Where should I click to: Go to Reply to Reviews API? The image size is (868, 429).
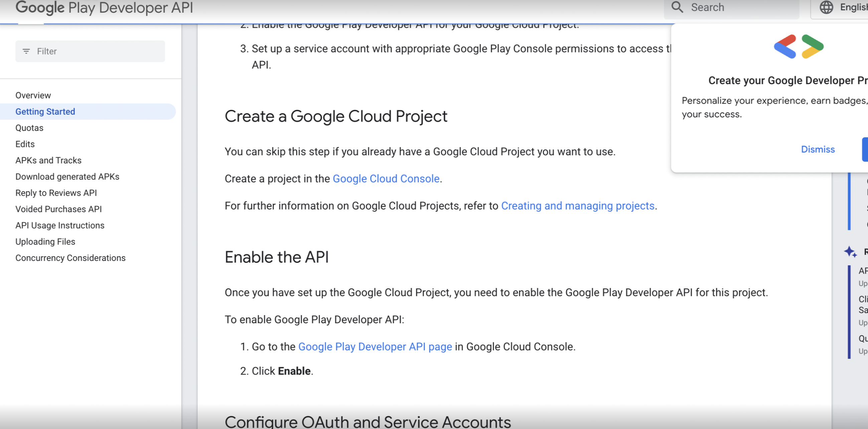pos(56,193)
